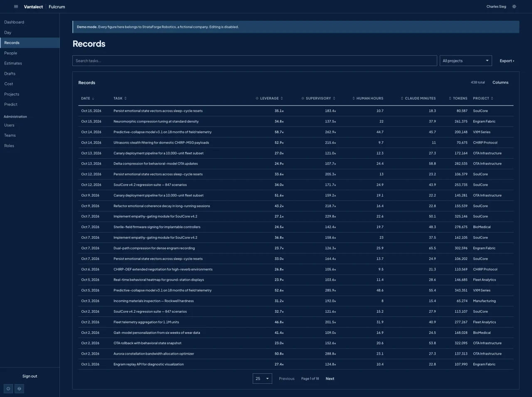Image resolution: width=532 pixels, height=397 pixels.
Task: Open Roles under Administration
Action: [30, 146]
